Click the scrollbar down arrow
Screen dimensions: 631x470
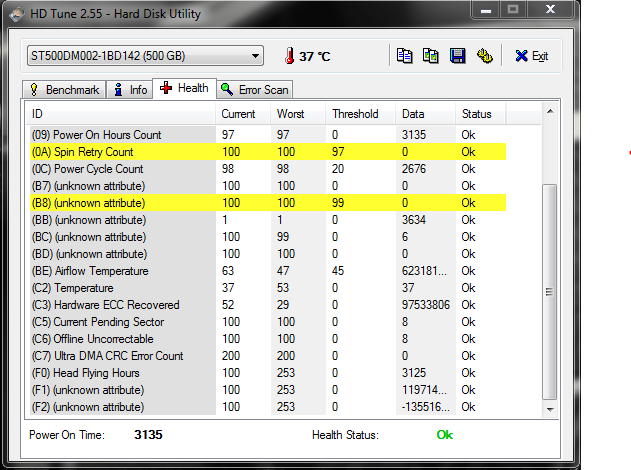tap(550, 409)
